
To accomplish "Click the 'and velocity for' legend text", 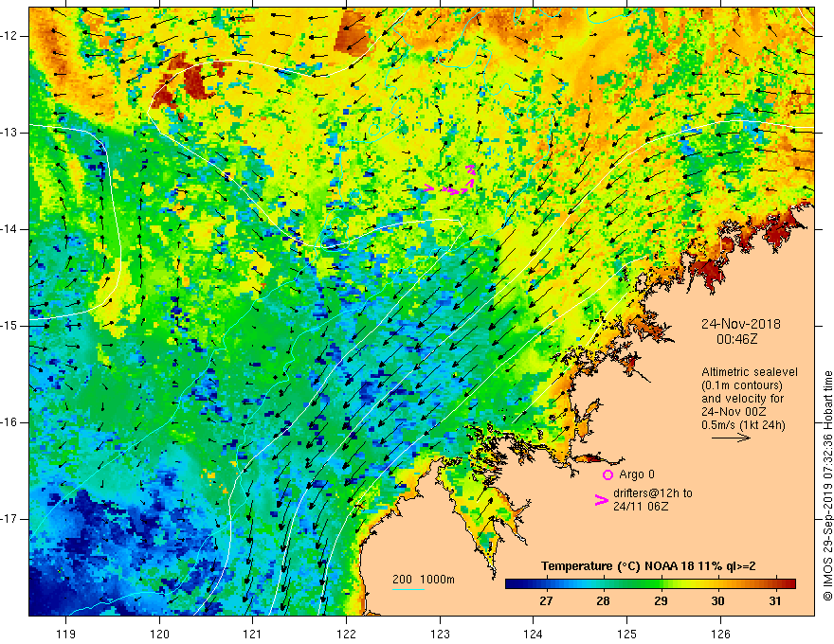I will (742, 399).
